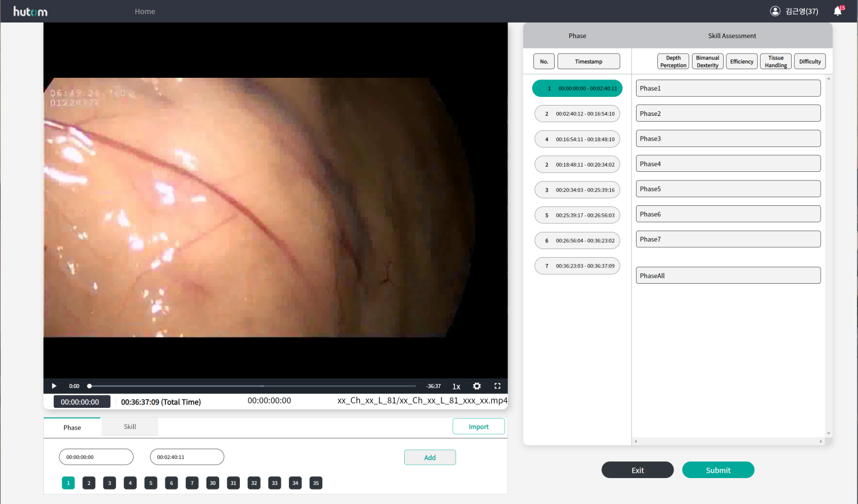The width and height of the screenshot is (858, 504).
Task: Go to Home menu
Action: pos(145,12)
